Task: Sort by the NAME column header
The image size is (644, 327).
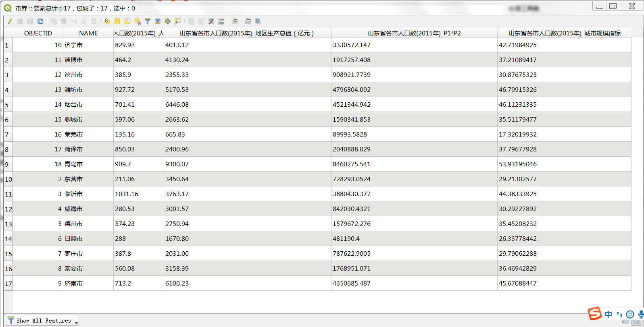Action: [88, 33]
